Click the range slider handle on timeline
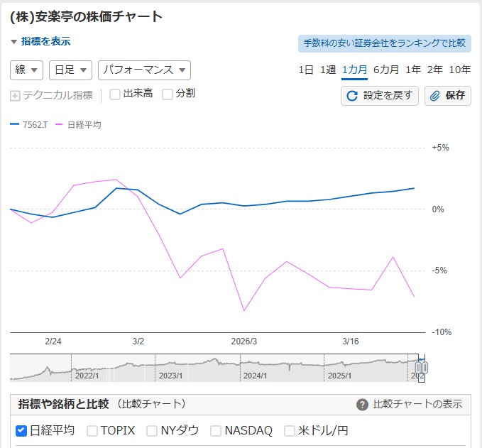This screenshot has height=448, width=482. coord(421,367)
